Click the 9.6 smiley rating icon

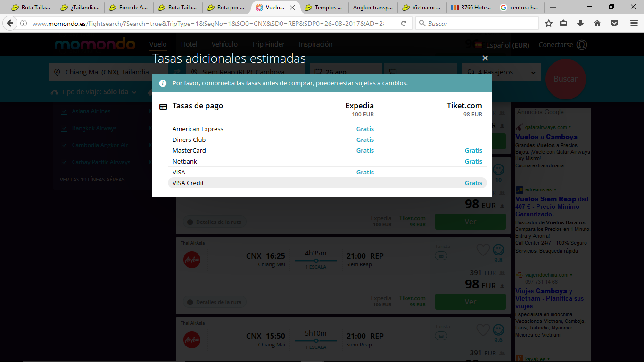(498, 330)
